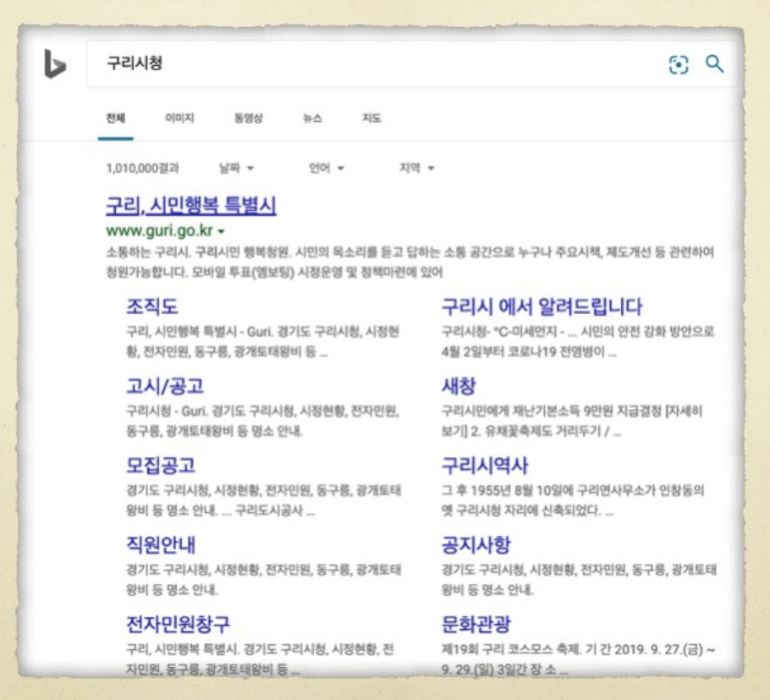Open the 구리시 에서 알려드립니다 sitelink
The width and height of the screenshot is (770, 700).
542,306
